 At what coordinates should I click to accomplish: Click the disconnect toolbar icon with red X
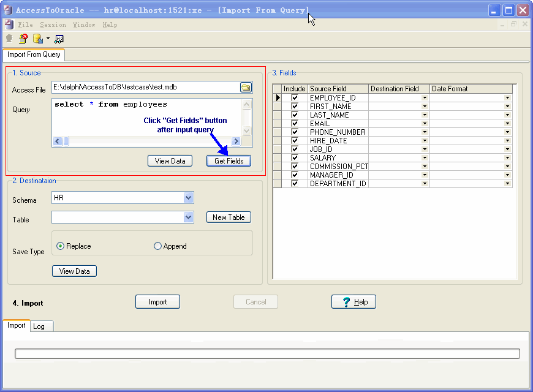tap(23, 39)
